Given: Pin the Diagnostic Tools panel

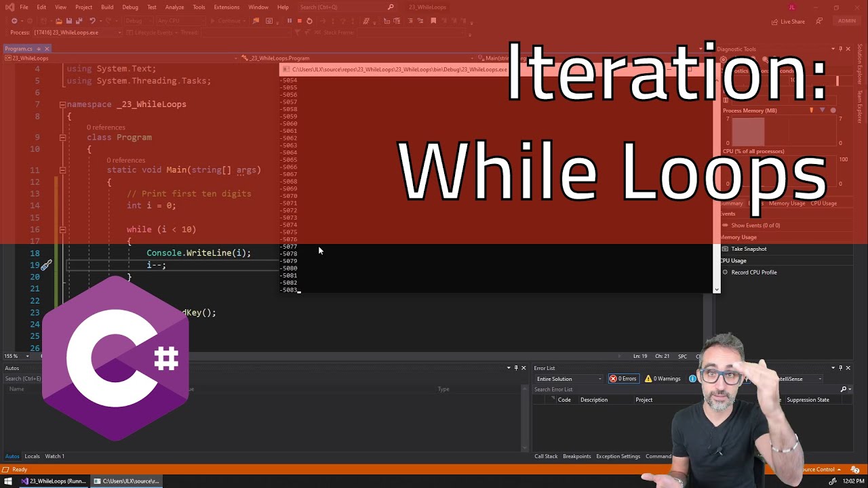Looking at the screenshot, I should click(x=840, y=49).
